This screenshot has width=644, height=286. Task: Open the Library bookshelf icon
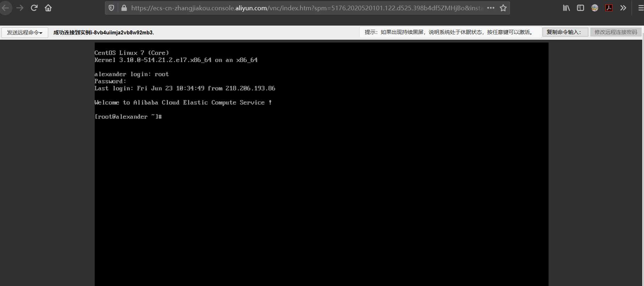pos(566,8)
